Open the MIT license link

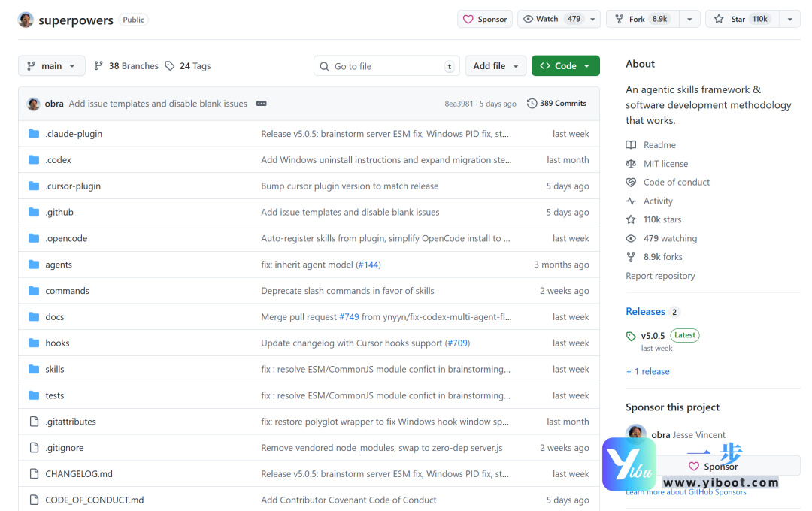click(x=665, y=164)
